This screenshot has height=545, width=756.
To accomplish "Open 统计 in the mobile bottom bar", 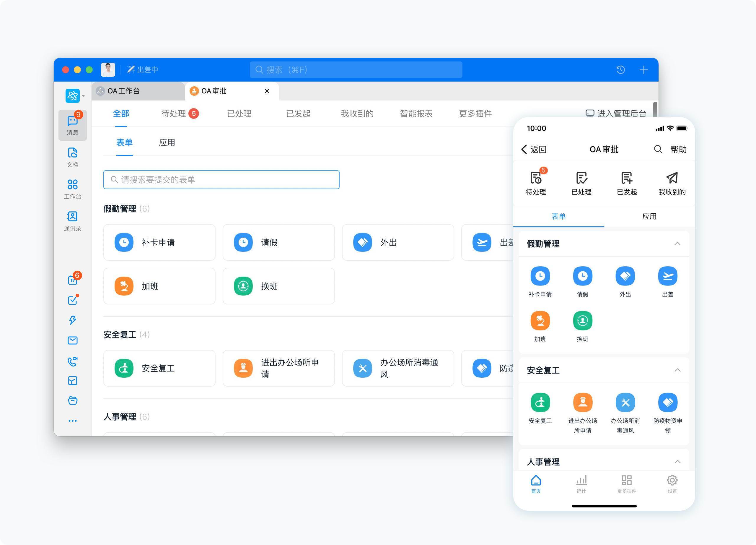I will click(581, 485).
